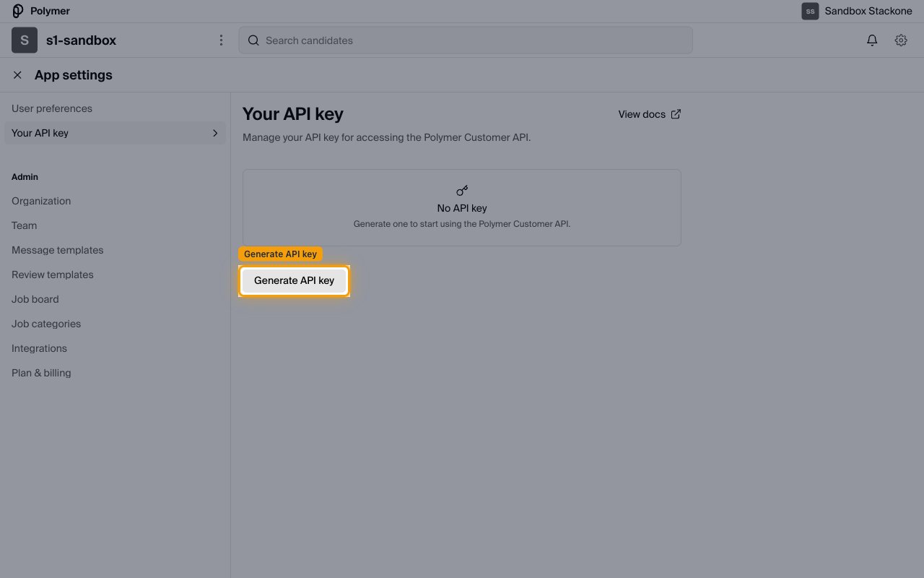Click the Polymer logo icon

(18, 11)
